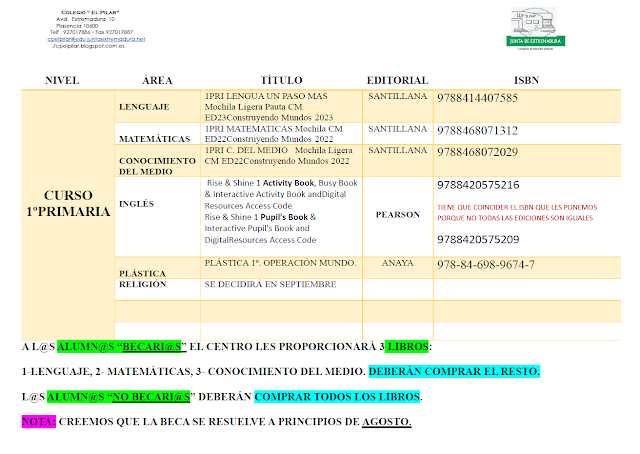This screenshot has height=454, width=640.
Task: Click the Telf. 927017886 phone line
Action: tap(91, 32)
